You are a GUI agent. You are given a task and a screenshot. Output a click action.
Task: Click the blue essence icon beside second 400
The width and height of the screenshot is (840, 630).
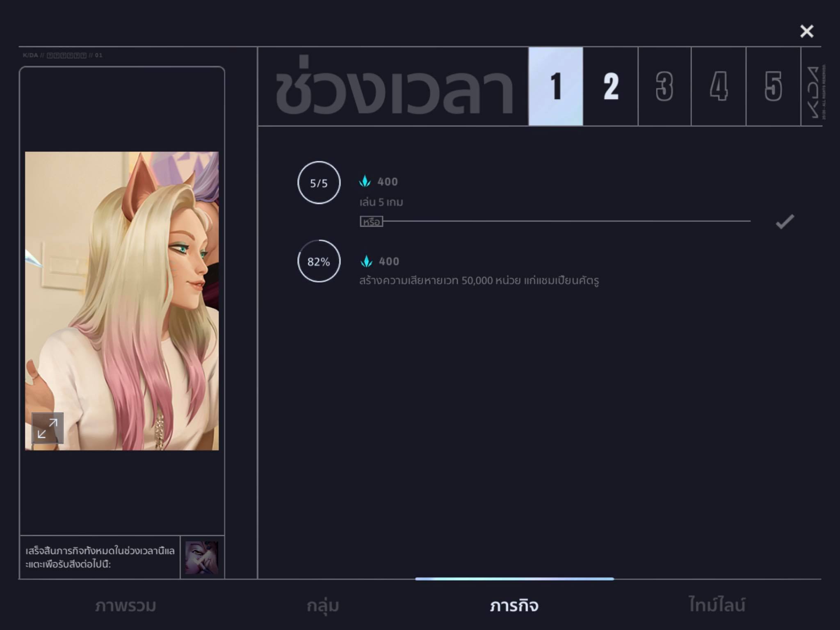366,261
